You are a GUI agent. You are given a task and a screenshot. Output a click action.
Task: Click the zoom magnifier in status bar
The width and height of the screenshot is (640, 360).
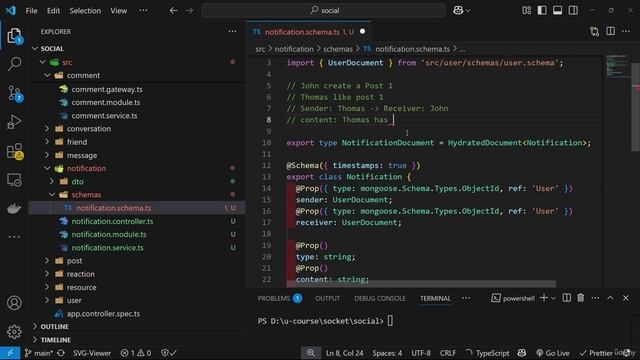(x=311, y=353)
